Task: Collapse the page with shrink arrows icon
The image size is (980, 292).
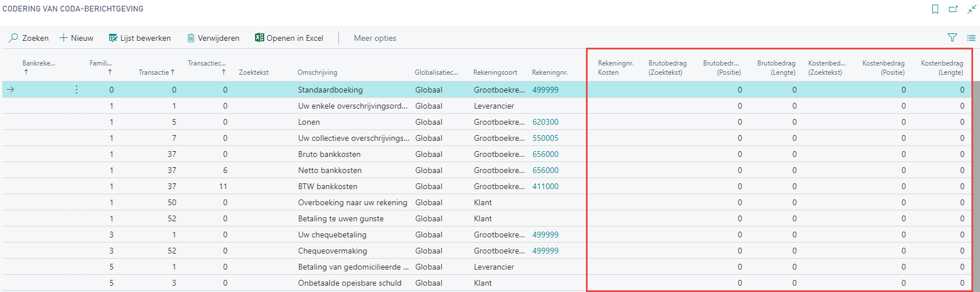Action: [971, 9]
